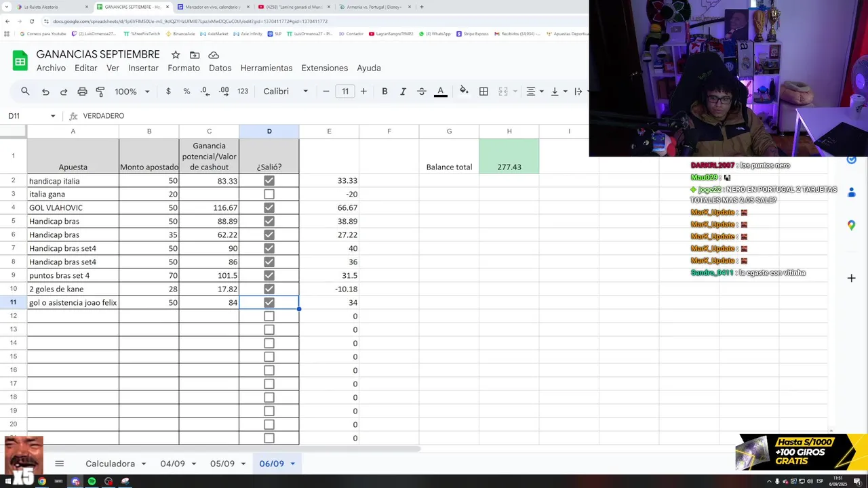Open the 06/09 sheet tab menu arrow
The height and width of the screenshot is (488, 868).
[x=292, y=464]
